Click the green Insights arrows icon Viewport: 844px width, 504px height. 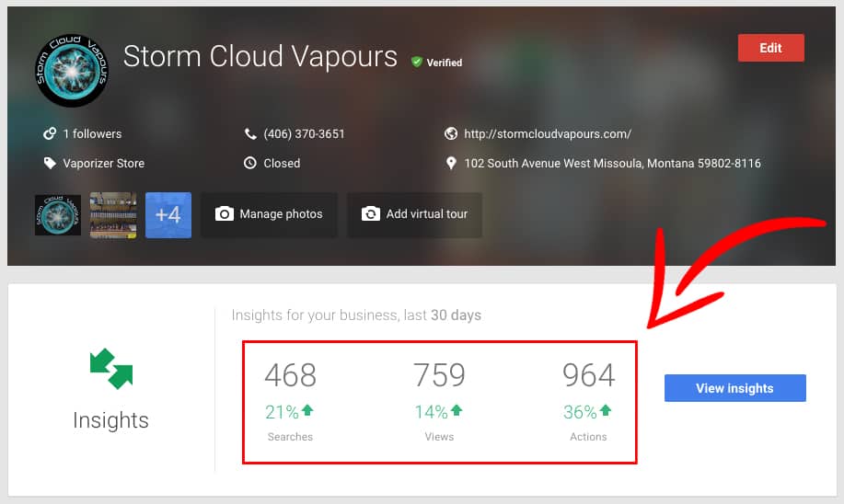pyautogui.click(x=111, y=369)
